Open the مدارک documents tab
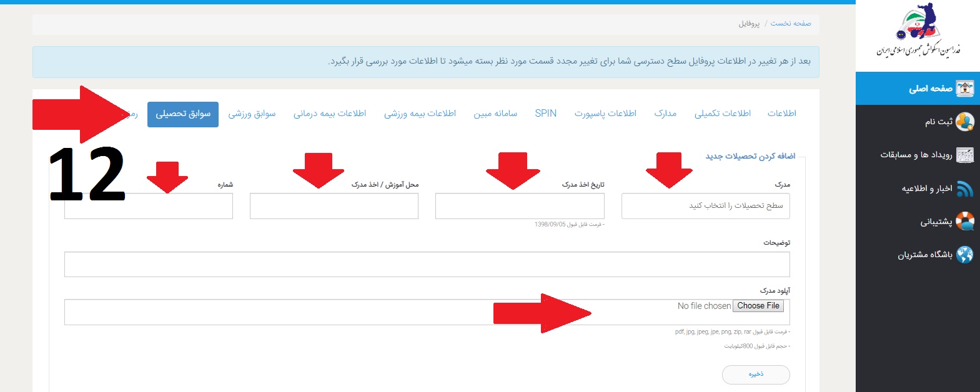This screenshot has height=392, width=980. tap(665, 114)
